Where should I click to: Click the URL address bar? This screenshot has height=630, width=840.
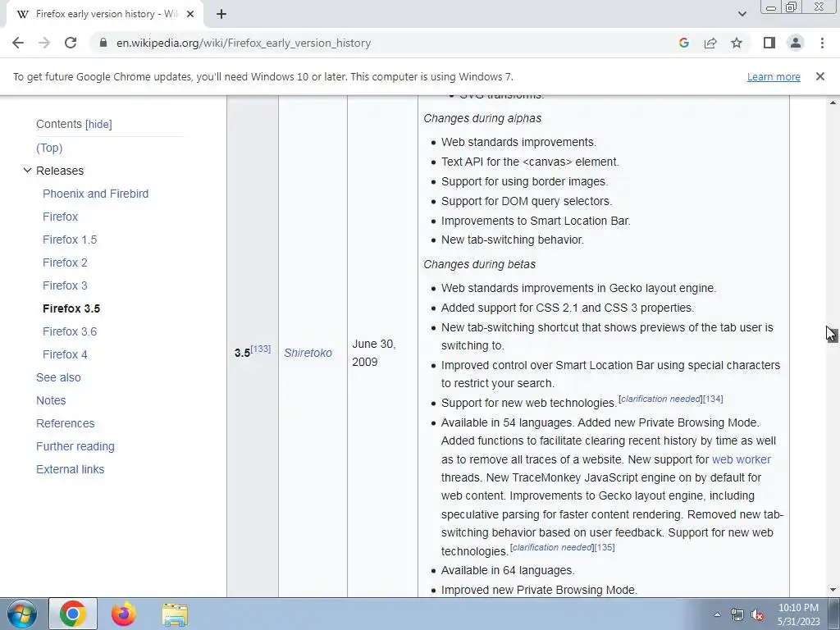[386, 43]
